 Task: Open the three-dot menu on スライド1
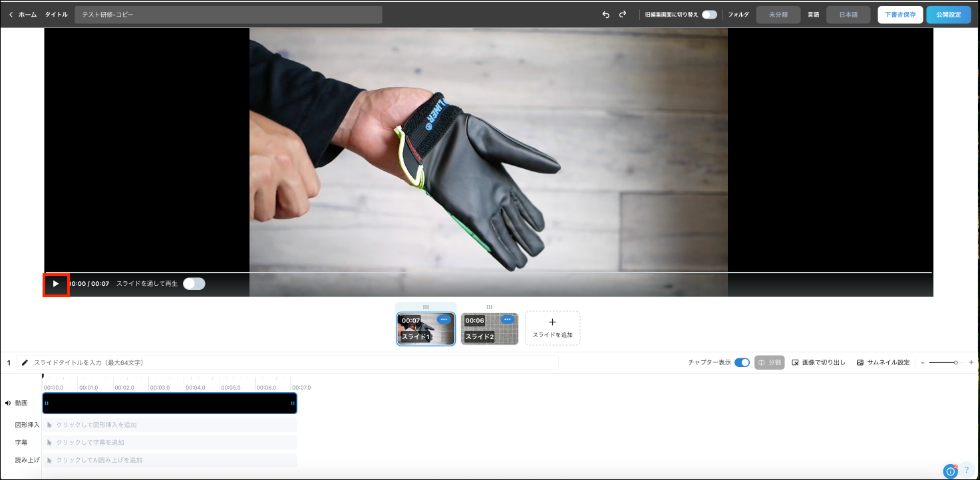click(x=444, y=320)
